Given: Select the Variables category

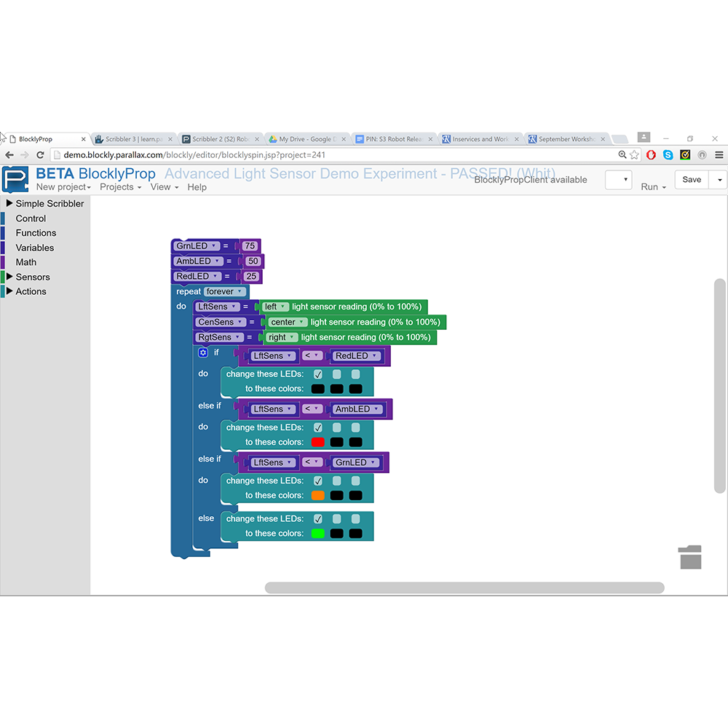Looking at the screenshot, I should (35, 248).
